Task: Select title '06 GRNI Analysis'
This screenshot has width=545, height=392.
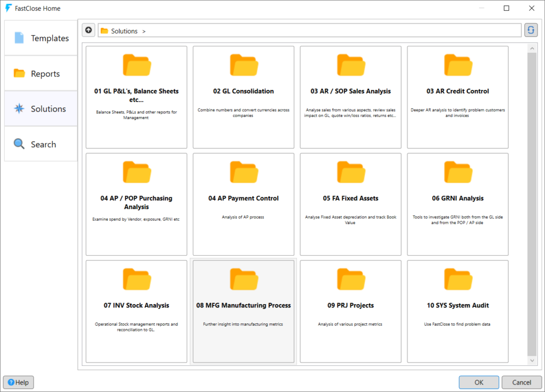Action: click(x=458, y=198)
